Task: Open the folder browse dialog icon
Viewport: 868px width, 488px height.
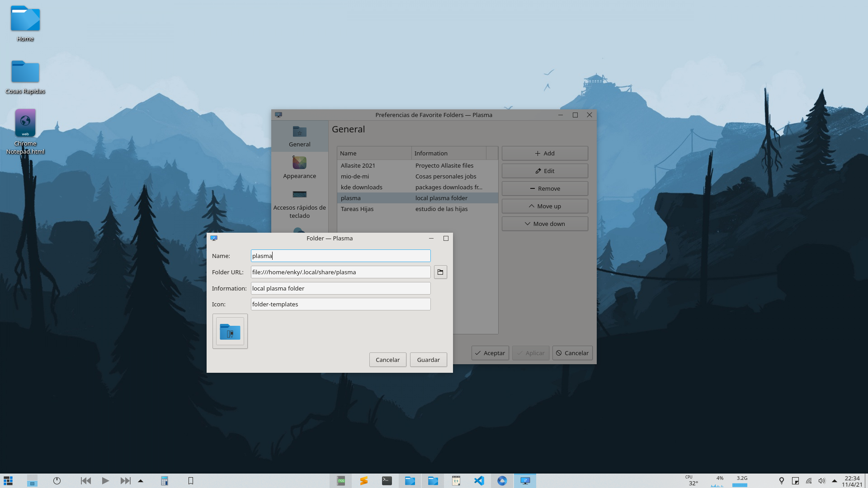Action: point(440,272)
